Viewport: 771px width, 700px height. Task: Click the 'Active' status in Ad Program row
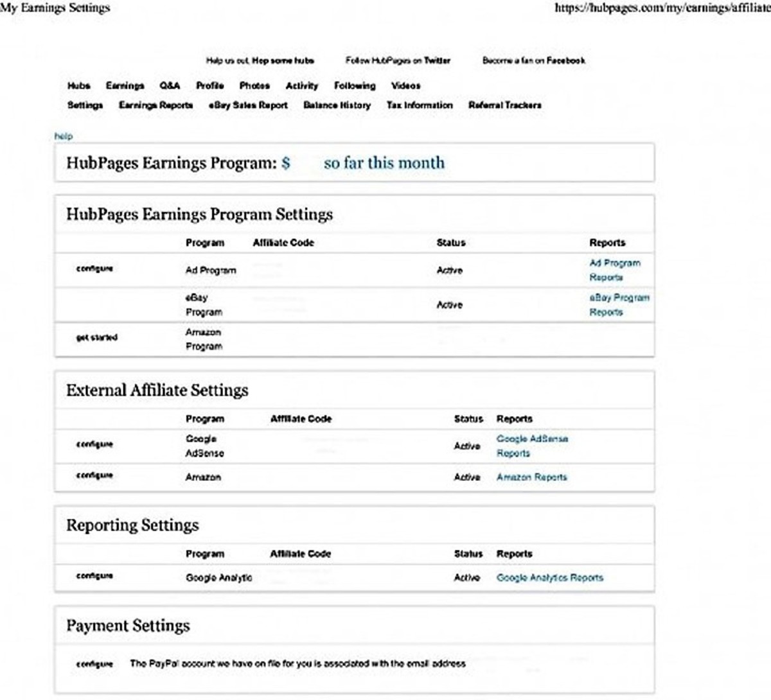pos(450,270)
